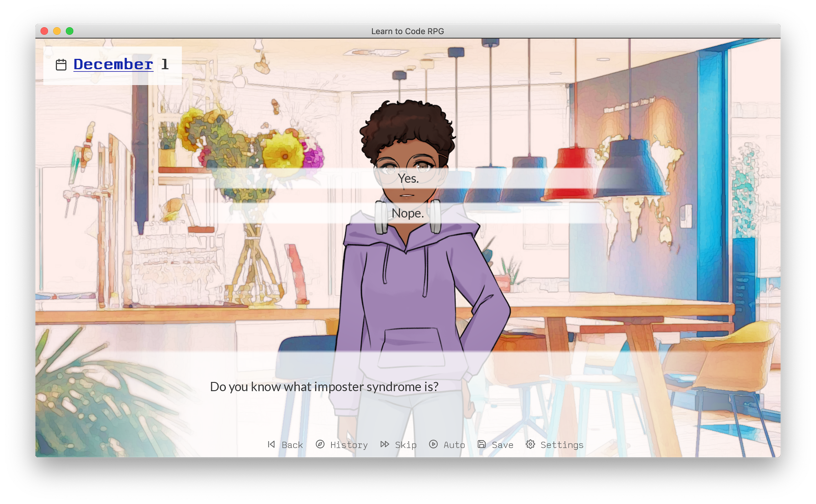Open History to view past dialogue

pyautogui.click(x=348, y=445)
